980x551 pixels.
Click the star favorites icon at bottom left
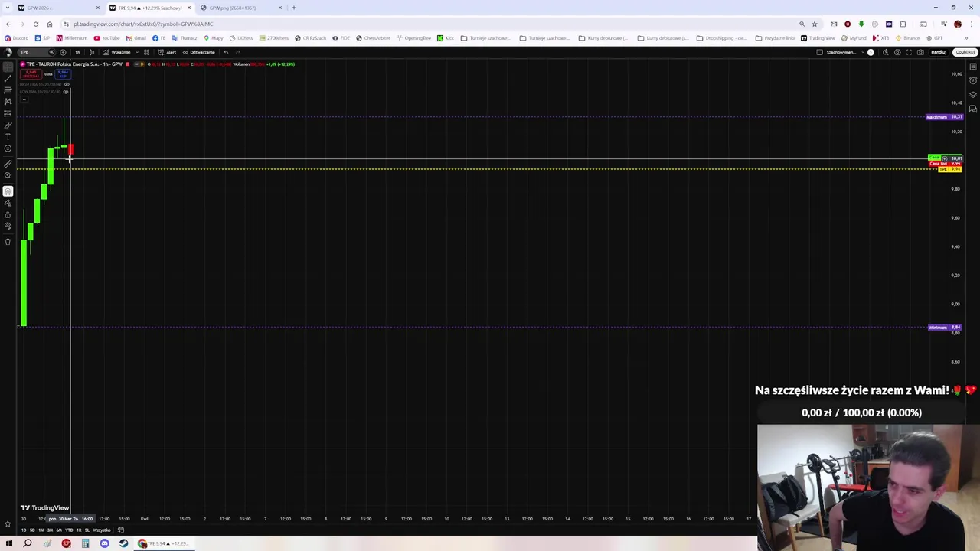click(8, 524)
